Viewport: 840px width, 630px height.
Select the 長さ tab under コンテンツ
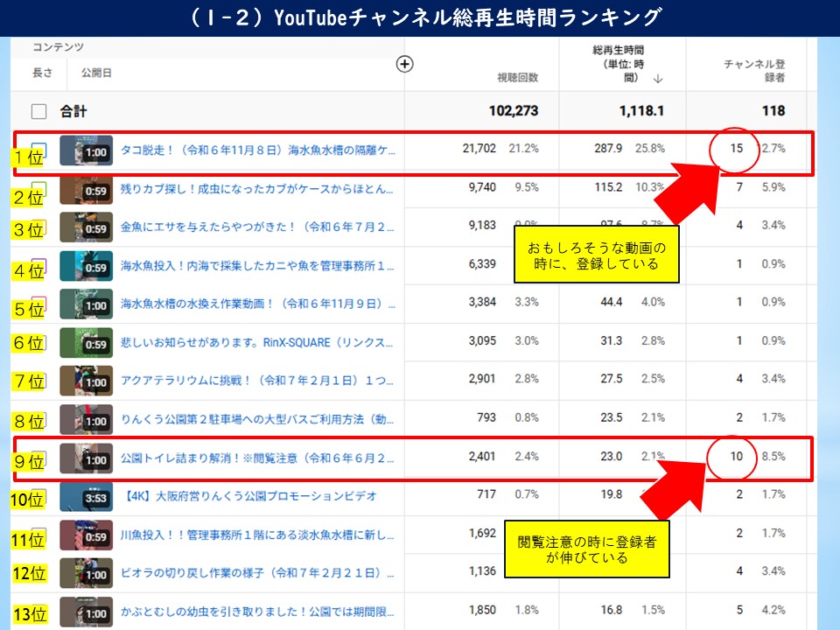[43, 73]
